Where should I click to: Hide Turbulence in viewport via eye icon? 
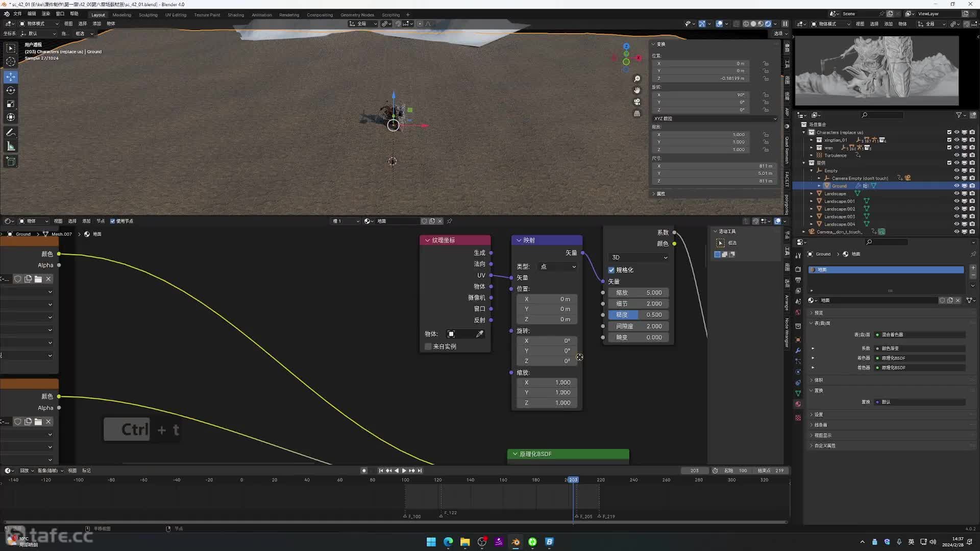click(957, 156)
